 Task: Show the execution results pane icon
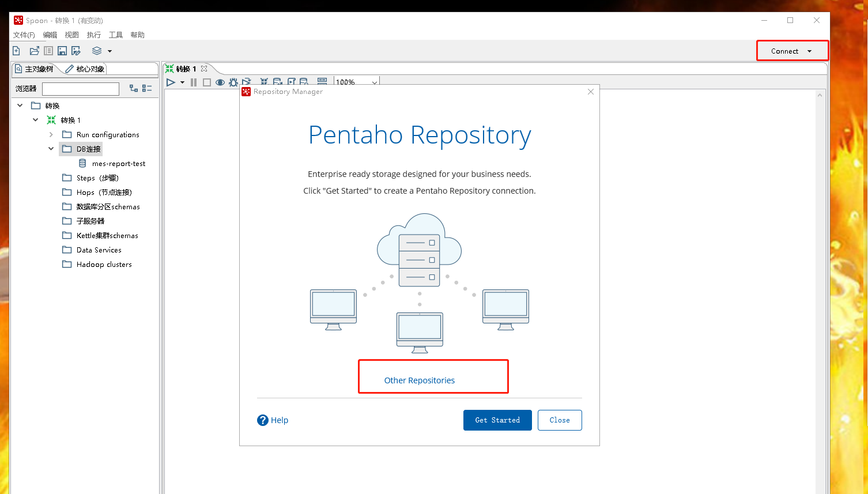coord(322,82)
